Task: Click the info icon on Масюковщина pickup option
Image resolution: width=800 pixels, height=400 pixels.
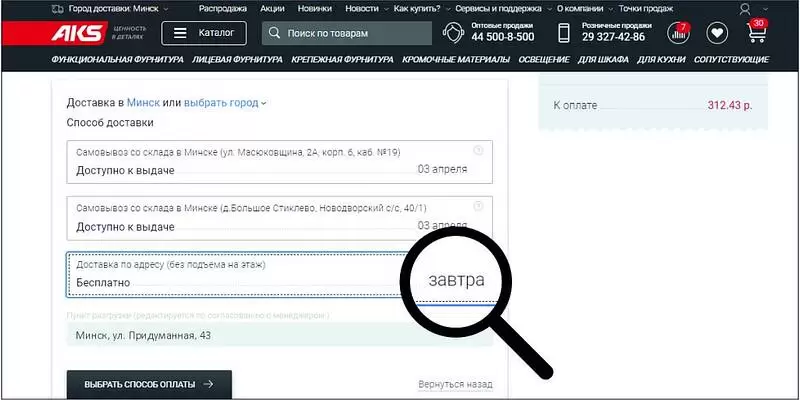Action: click(x=478, y=151)
